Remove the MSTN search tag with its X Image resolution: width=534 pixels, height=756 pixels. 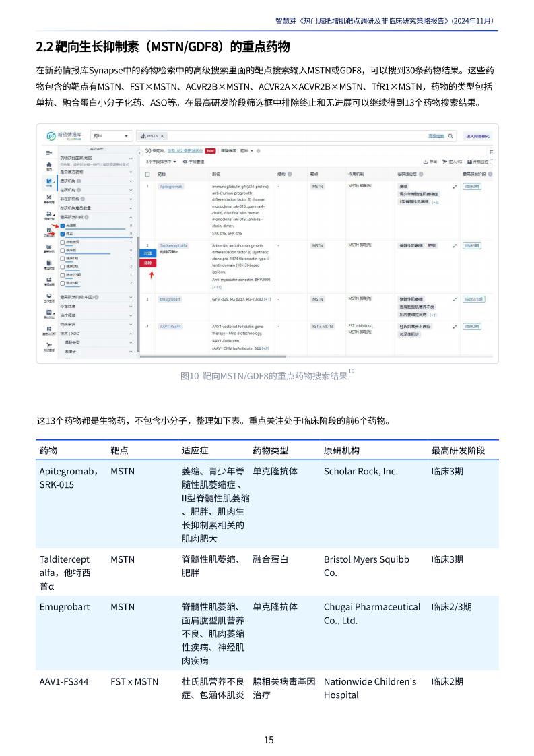162,137
